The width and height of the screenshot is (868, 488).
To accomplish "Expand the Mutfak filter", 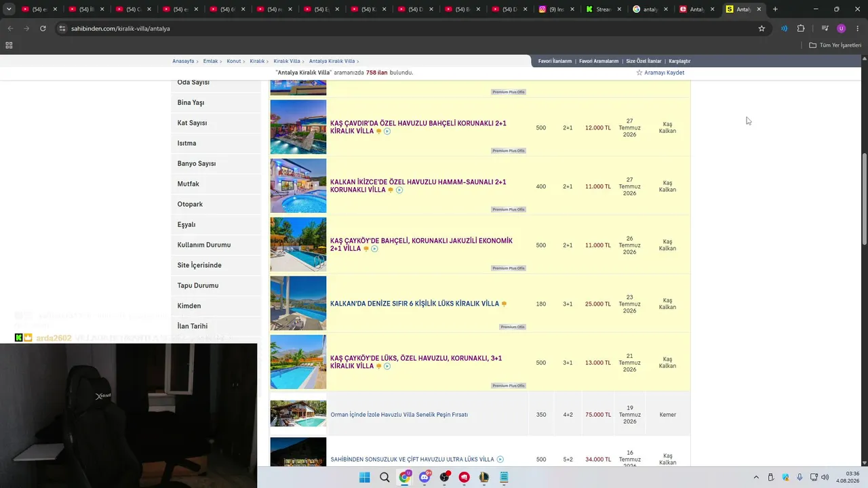I will [216, 184].
